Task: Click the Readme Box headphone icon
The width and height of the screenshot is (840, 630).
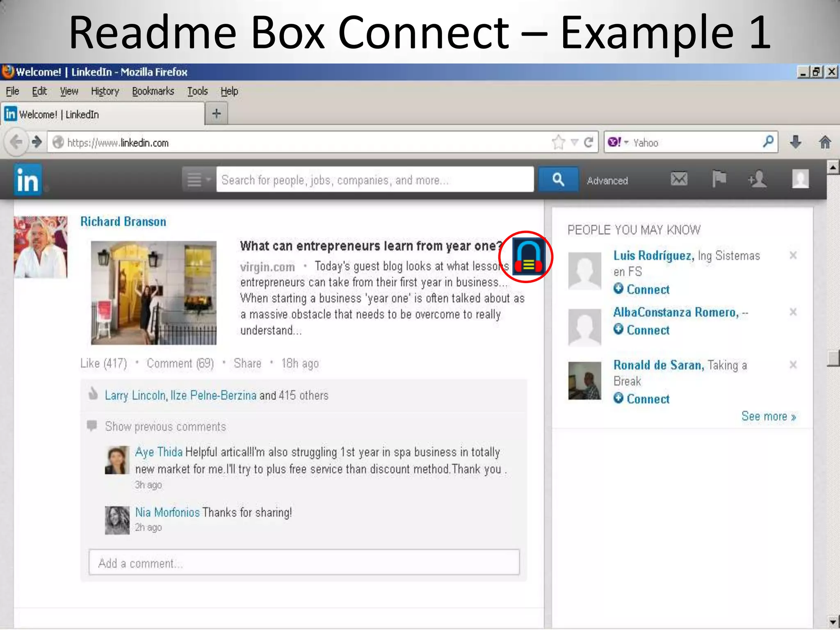Action: click(528, 256)
